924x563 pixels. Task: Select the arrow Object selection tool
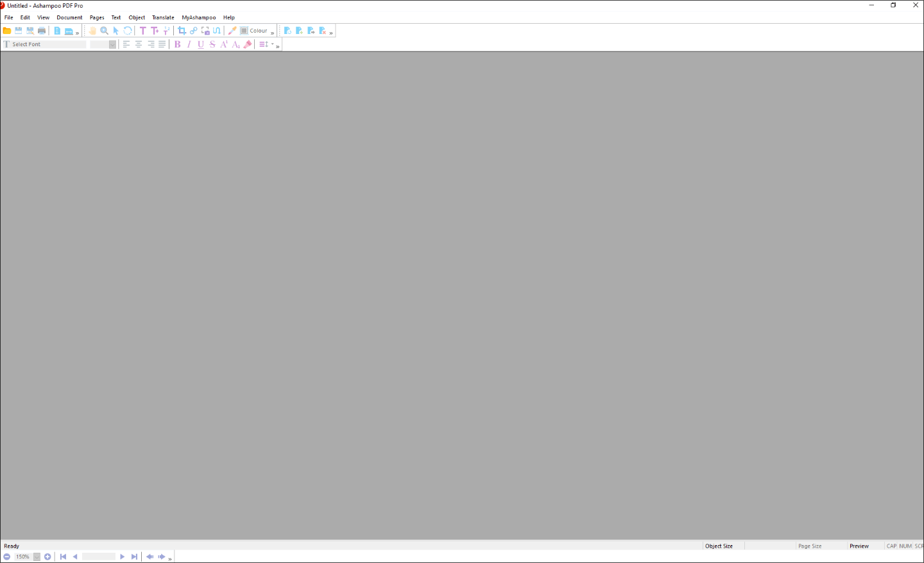pos(116,31)
